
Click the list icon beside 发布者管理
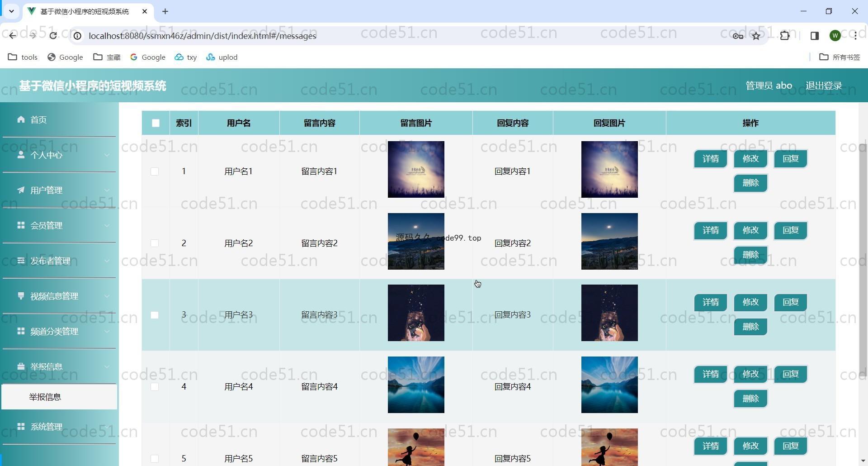point(21,261)
